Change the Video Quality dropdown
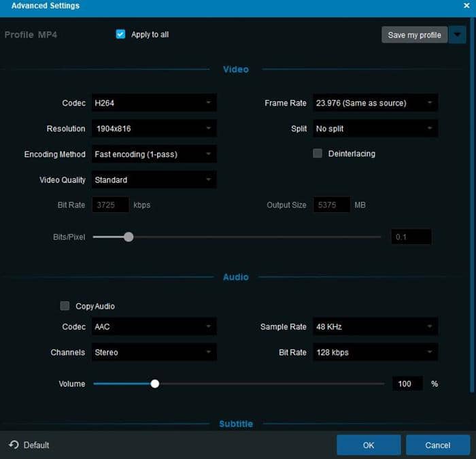Viewport: 476px width, 459px height. 154,180
